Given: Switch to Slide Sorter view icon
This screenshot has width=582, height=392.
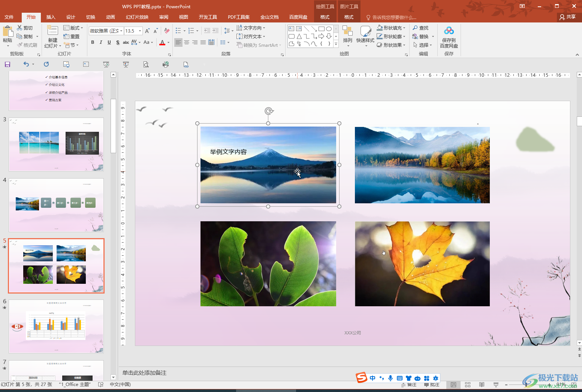Looking at the screenshot, I should 468,385.
